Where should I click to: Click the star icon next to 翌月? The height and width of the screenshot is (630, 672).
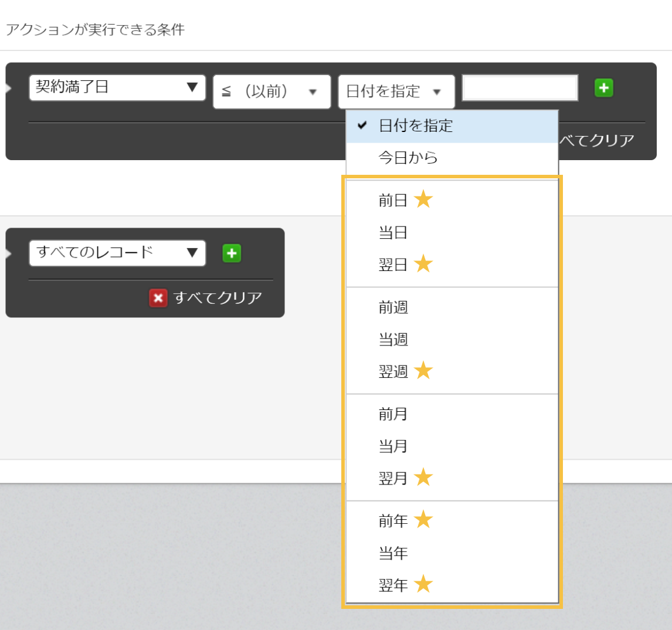pyautogui.click(x=423, y=477)
